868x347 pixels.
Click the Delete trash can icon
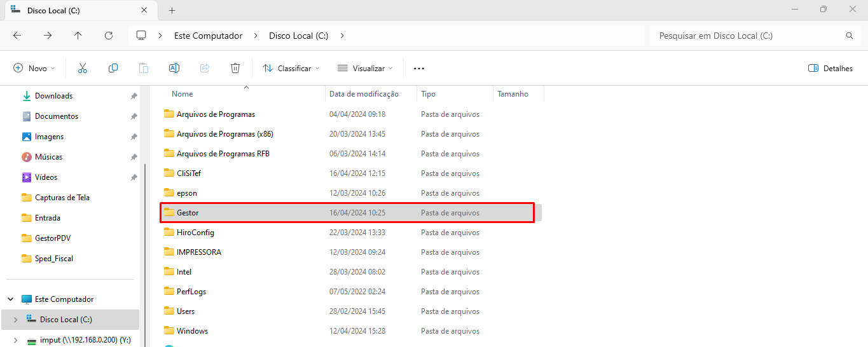click(x=235, y=68)
